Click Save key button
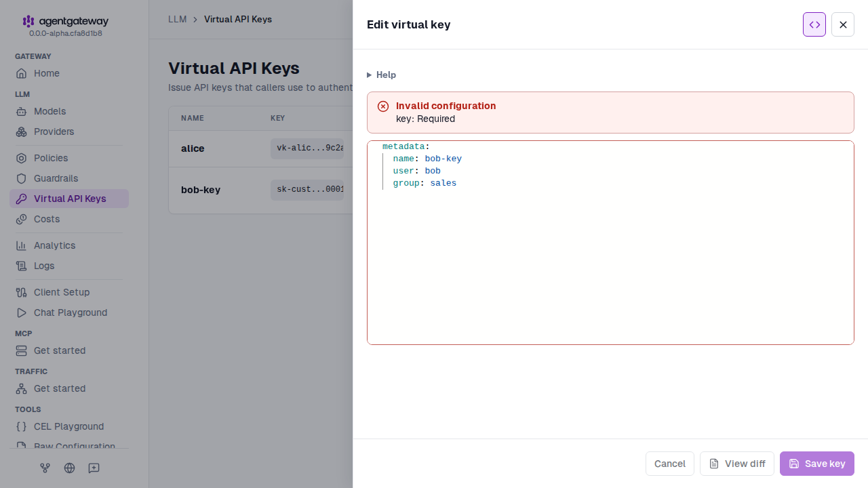The image size is (868, 488). pyautogui.click(x=817, y=464)
